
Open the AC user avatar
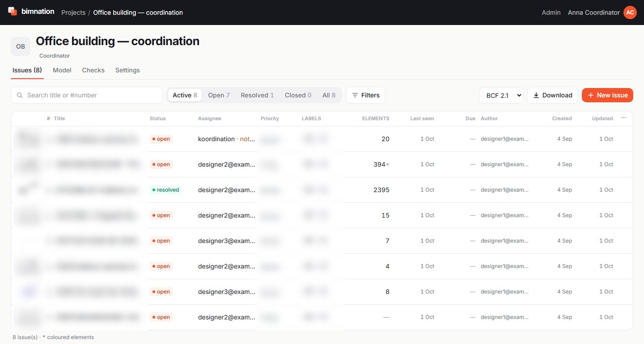click(x=630, y=13)
